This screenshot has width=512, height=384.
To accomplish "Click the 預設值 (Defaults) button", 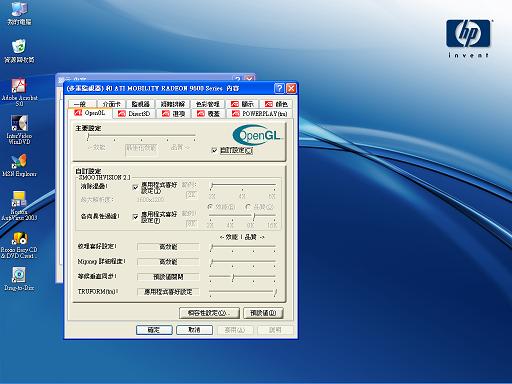I will 263,313.
